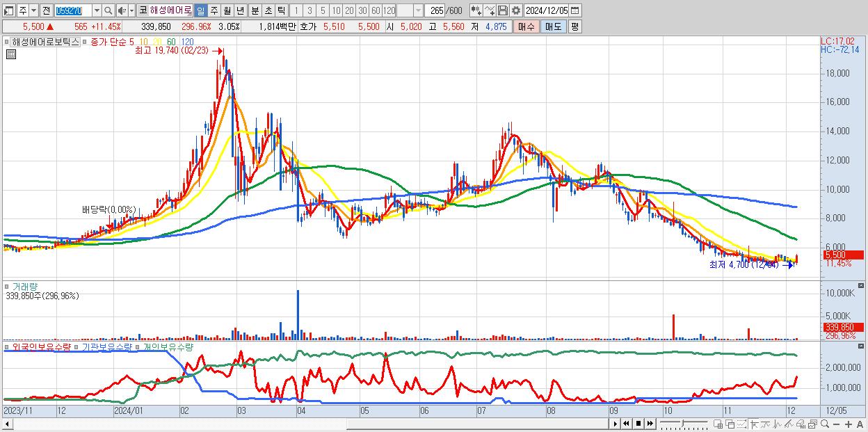Click the 해성에어로보틱스 chart legend label
868x432 pixels.
(45, 42)
